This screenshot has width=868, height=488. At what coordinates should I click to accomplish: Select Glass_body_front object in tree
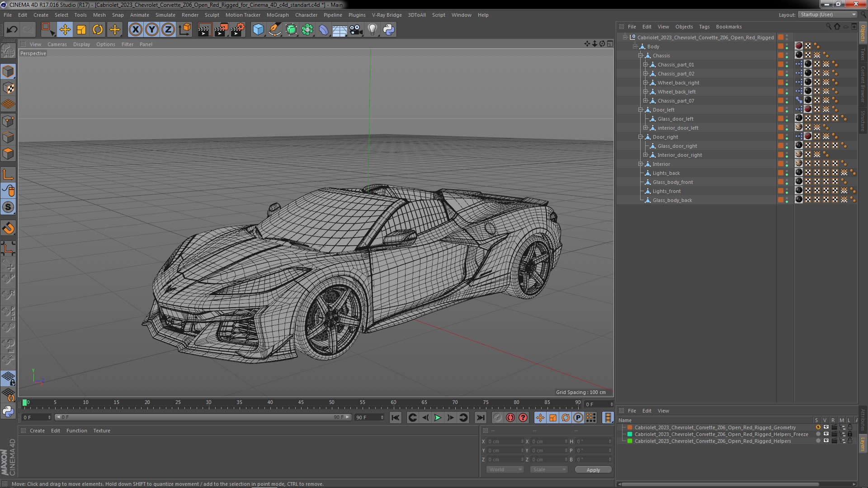(672, 182)
